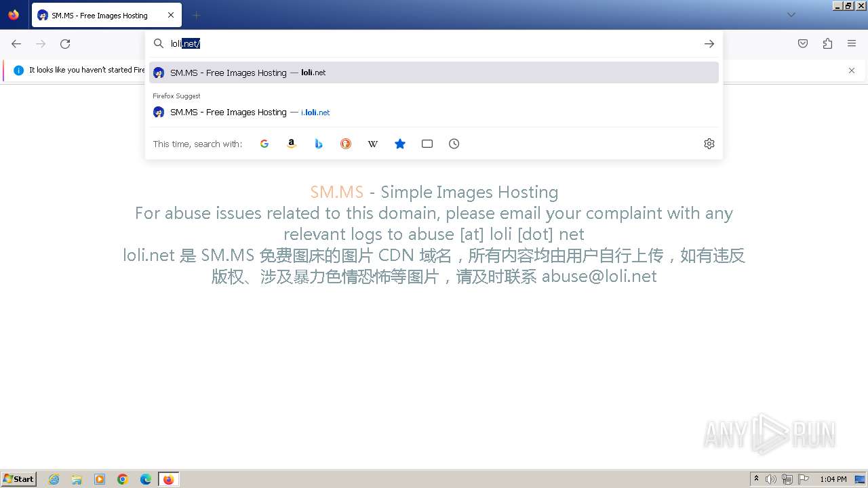
Task: Open File Explorer from taskbar
Action: (x=77, y=479)
